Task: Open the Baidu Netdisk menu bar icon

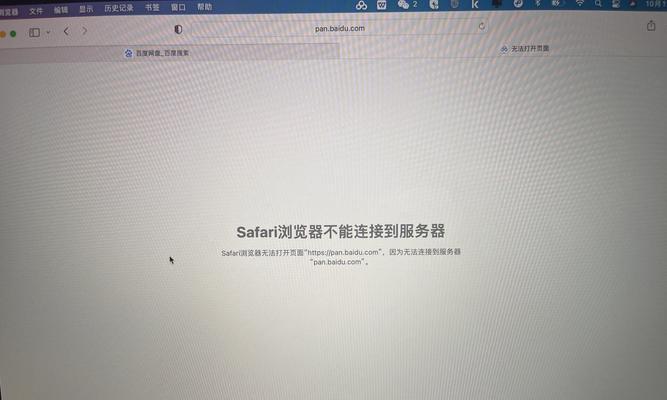Action: 361,5
